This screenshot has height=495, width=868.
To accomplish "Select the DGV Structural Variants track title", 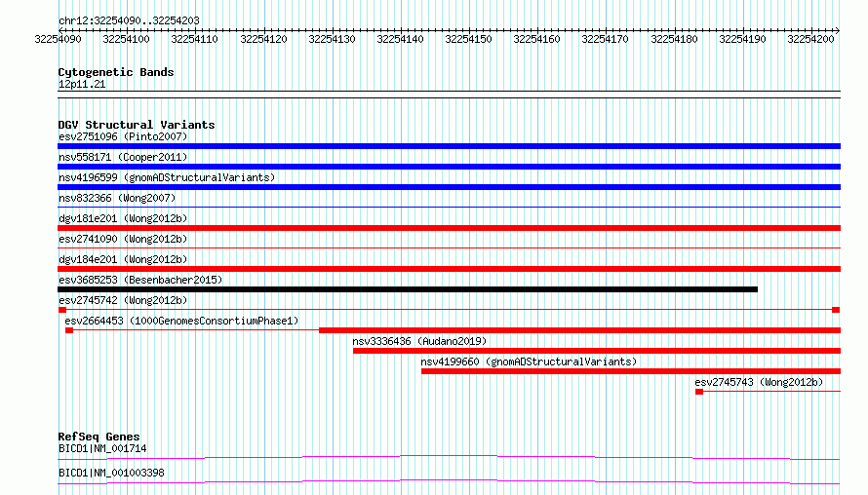I will (x=137, y=125).
